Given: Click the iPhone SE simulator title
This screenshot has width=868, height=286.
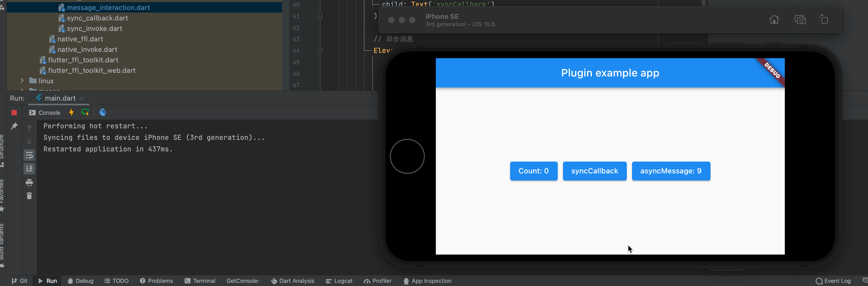Looking at the screenshot, I should 442,16.
